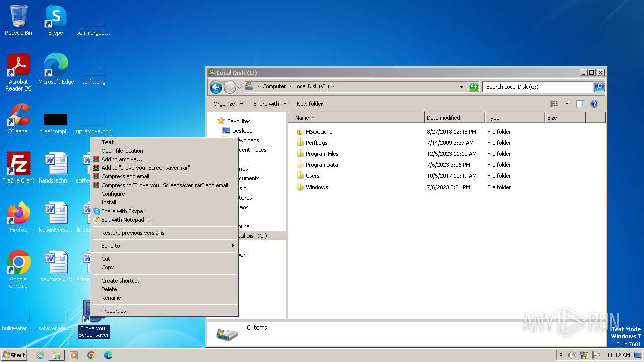Open the view options dropdown arrow

(x=567, y=104)
